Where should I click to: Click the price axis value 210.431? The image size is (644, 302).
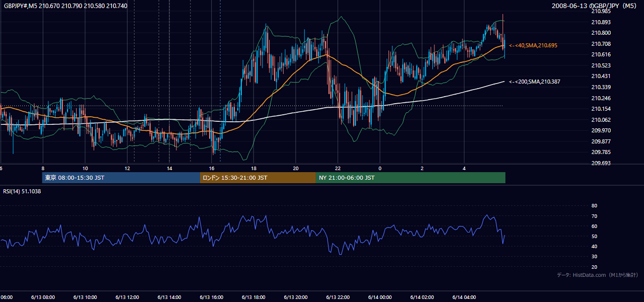(x=601, y=76)
